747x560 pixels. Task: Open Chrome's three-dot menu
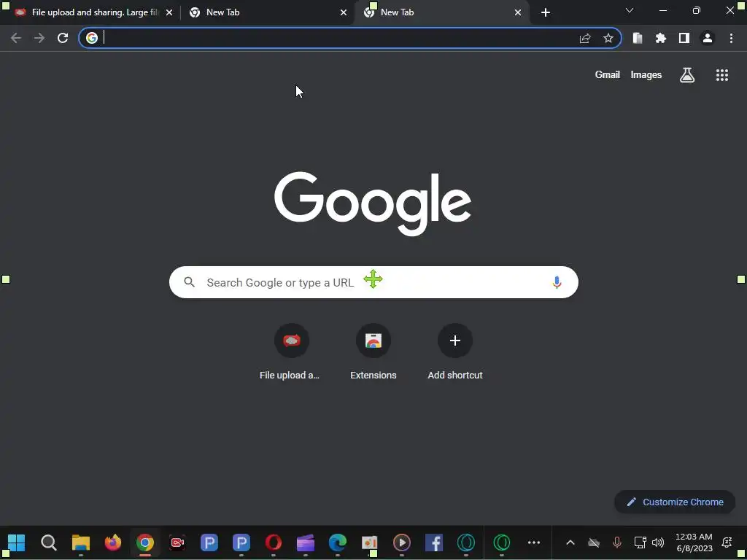[x=731, y=38]
